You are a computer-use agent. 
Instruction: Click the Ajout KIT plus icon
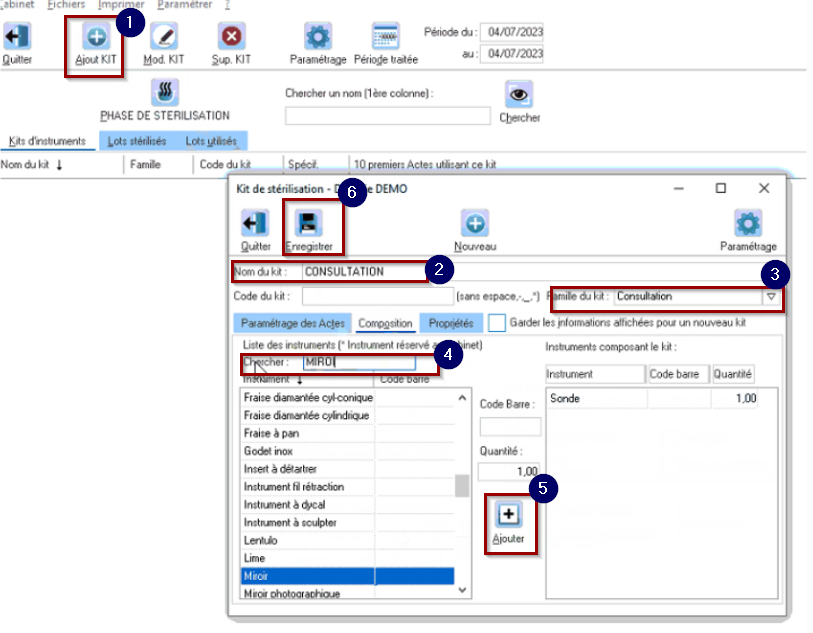96,37
